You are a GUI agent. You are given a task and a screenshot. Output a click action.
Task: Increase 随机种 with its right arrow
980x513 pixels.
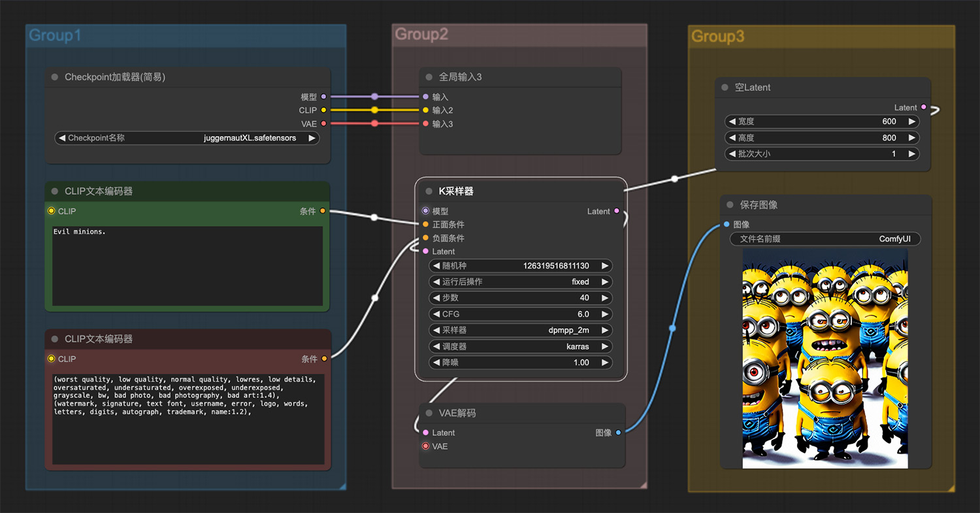coord(605,266)
